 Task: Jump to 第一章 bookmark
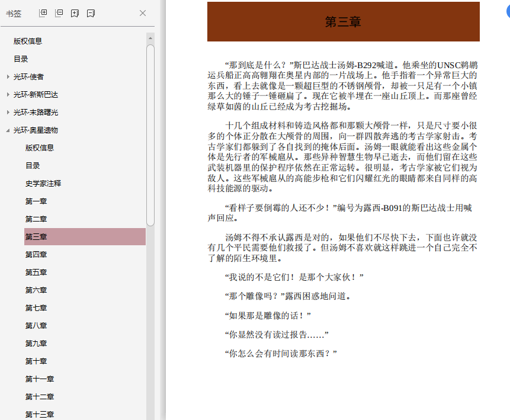(x=36, y=201)
